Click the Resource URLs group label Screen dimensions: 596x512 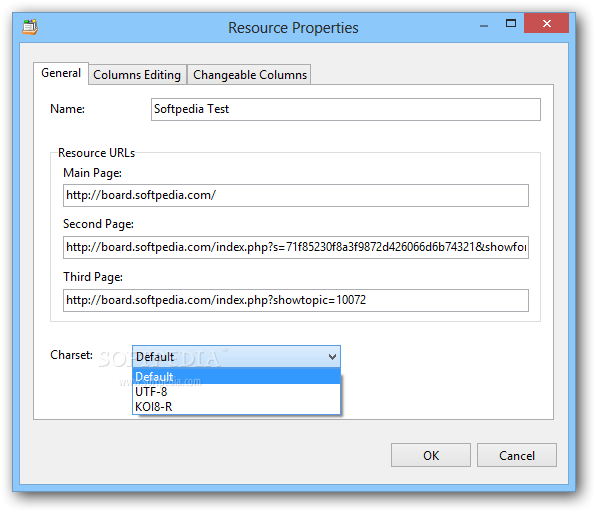(96, 153)
